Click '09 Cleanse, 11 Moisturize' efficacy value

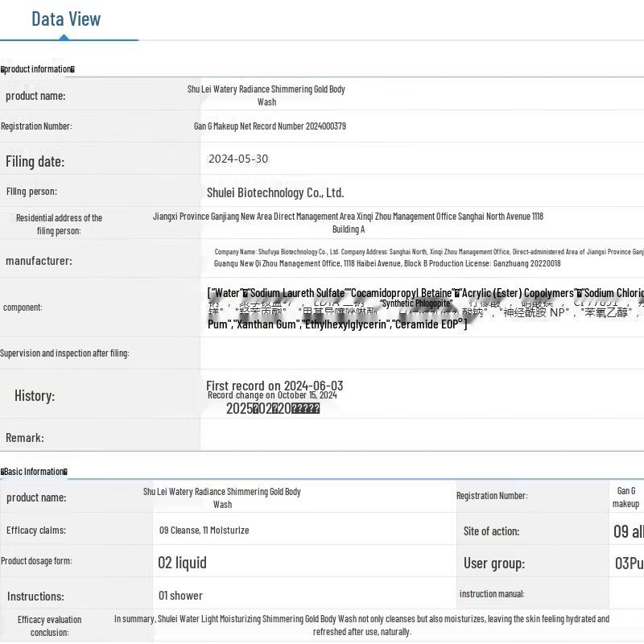tap(204, 530)
